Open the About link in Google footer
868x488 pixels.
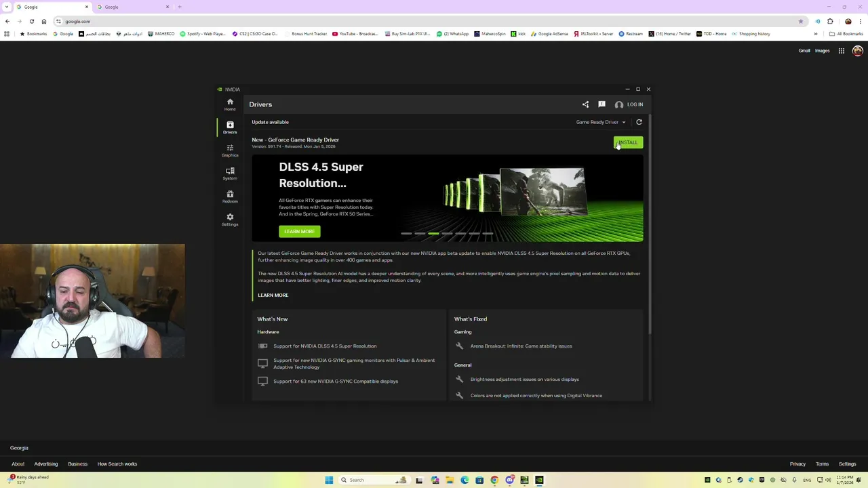click(18, 464)
